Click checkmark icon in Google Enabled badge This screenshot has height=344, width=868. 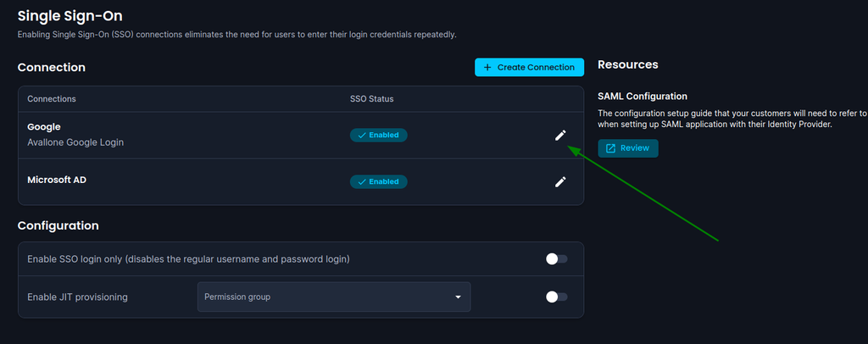pyautogui.click(x=362, y=136)
